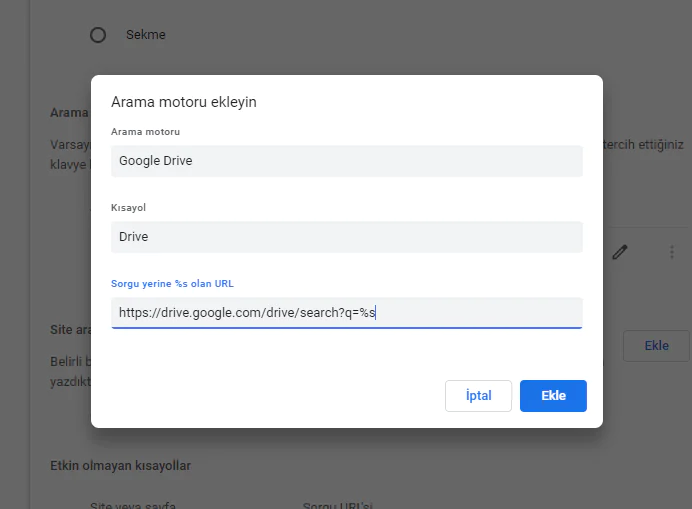
Task: Click the Etkin olmayan kısayollar heading
Action: 120,465
